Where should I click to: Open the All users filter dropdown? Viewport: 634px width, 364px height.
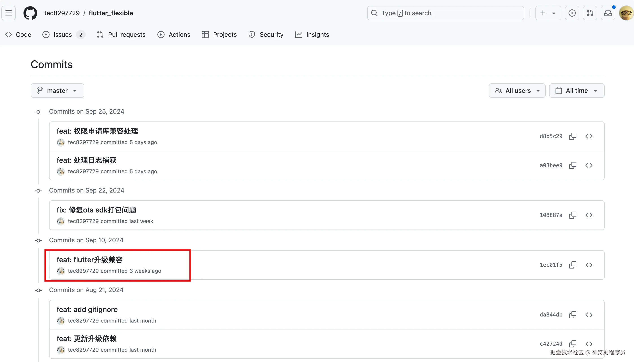pyautogui.click(x=517, y=91)
